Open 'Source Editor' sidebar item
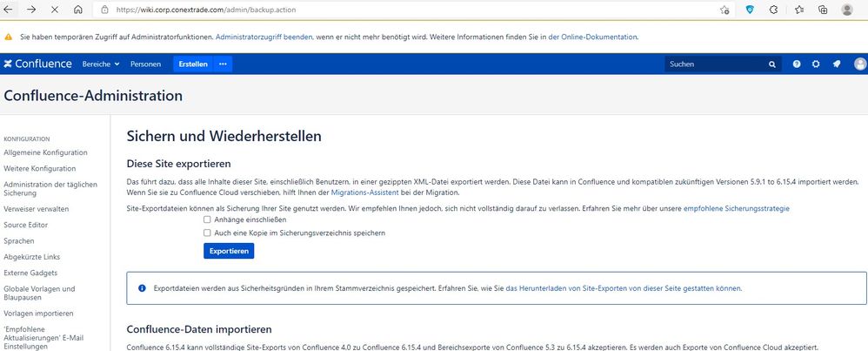Viewport: 868px width, 351px height. click(25, 225)
